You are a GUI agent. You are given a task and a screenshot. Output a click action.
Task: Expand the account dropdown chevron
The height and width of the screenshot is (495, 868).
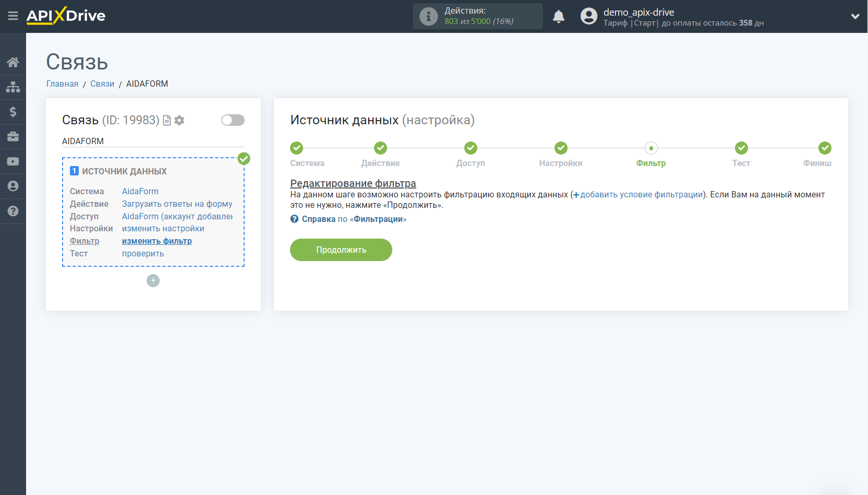click(x=855, y=16)
